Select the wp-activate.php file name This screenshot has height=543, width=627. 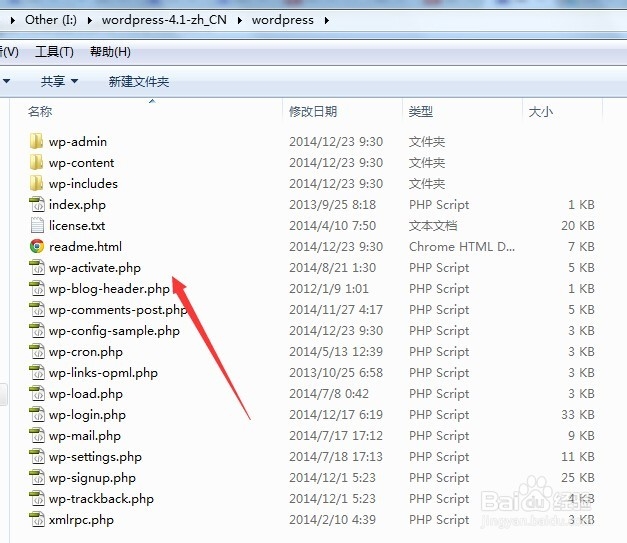pyautogui.click(x=95, y=268)
